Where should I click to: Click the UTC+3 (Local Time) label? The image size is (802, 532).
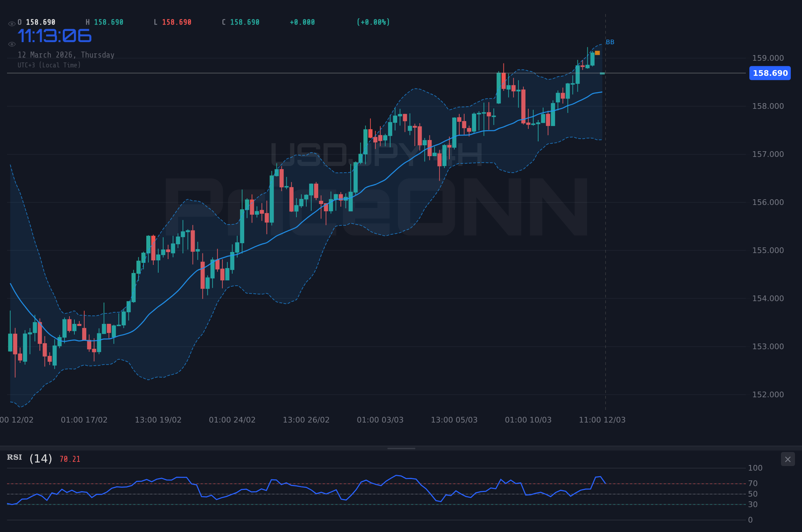click(x=49, y=65)
